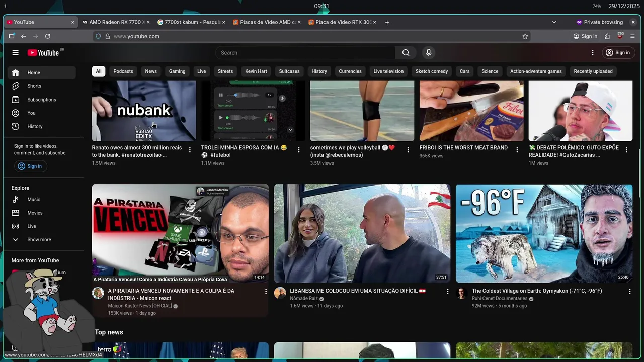Close the YouTube browser tab
This screenshot has width=644, height=362.
72,22
